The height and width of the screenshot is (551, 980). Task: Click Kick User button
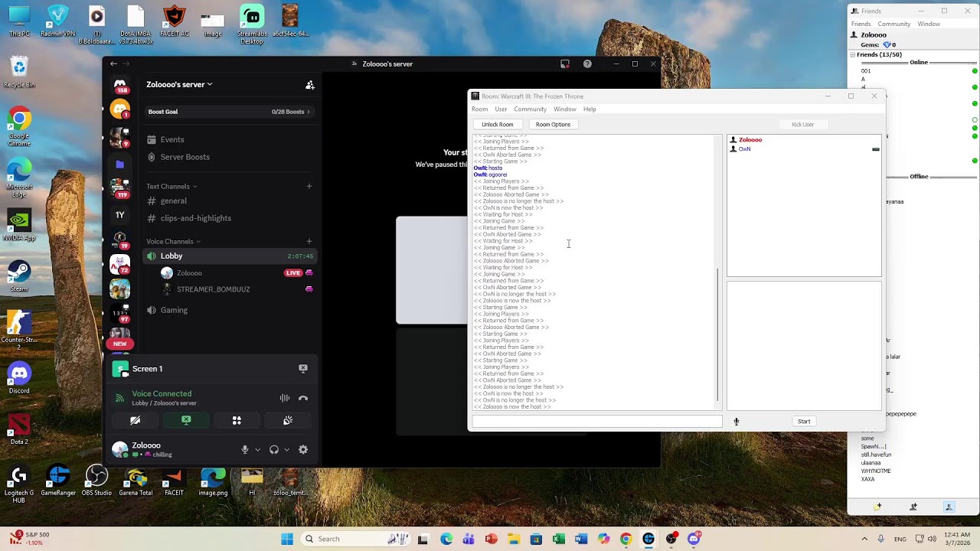[x=803, y=125]
